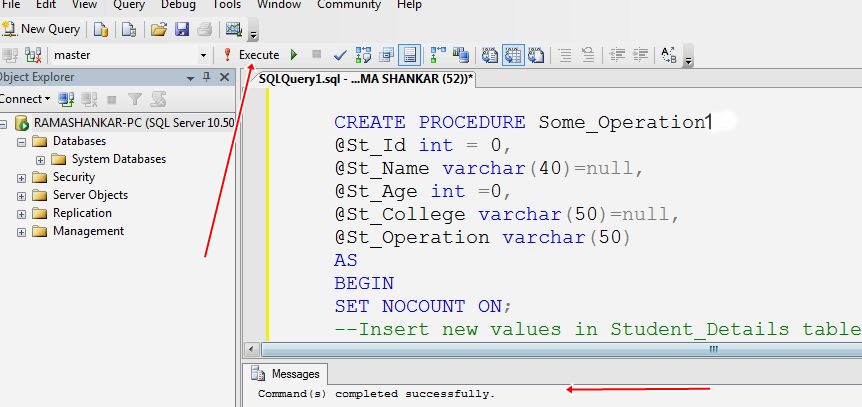
Task: Toggle Include Client Statistics icon
Action: (461, 55)
